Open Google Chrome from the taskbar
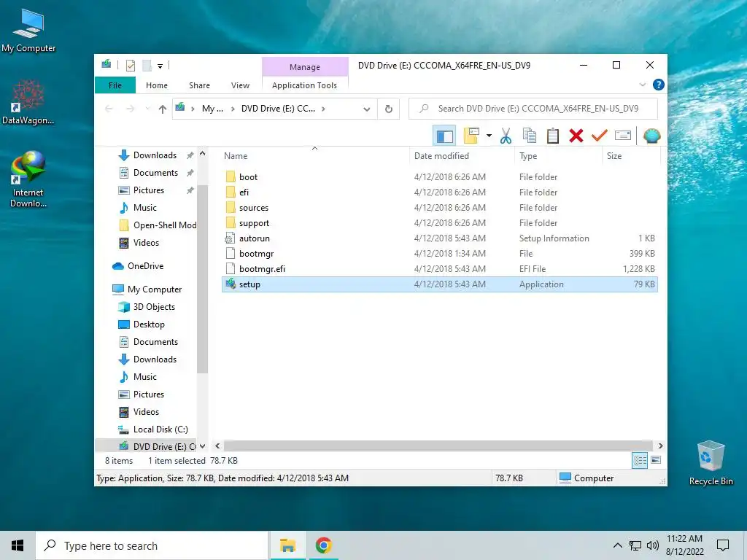 (323, 545)
